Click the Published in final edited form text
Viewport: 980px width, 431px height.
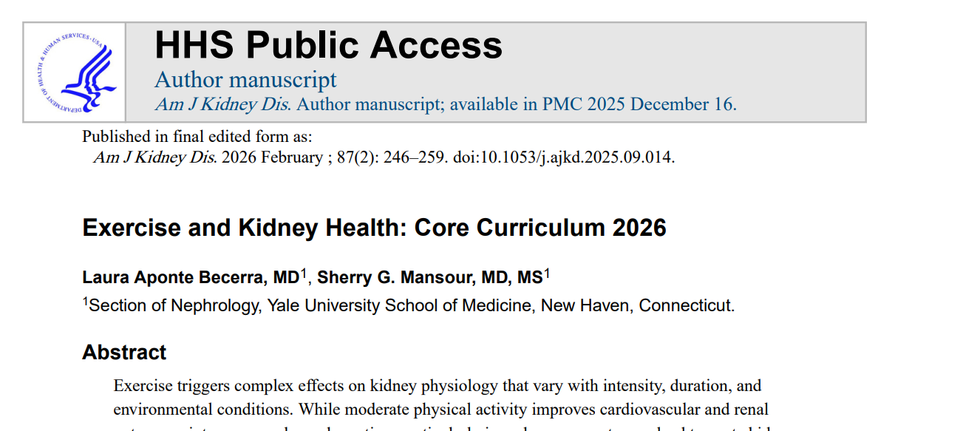(197, 137)
